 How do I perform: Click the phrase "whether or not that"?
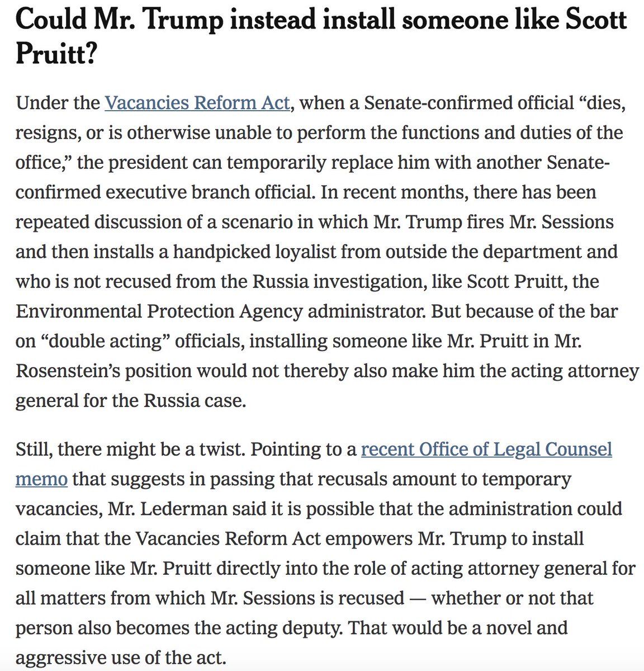coord(512,598)
